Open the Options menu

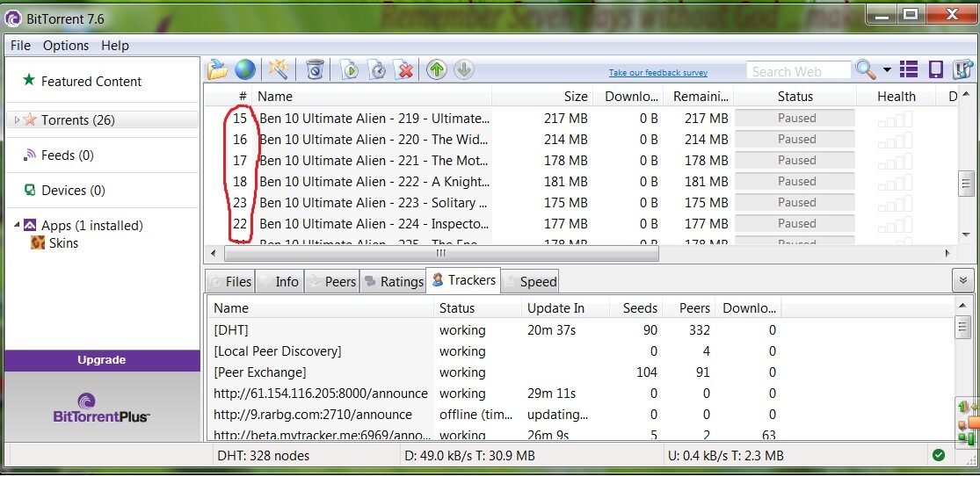(x=66, y=46)
